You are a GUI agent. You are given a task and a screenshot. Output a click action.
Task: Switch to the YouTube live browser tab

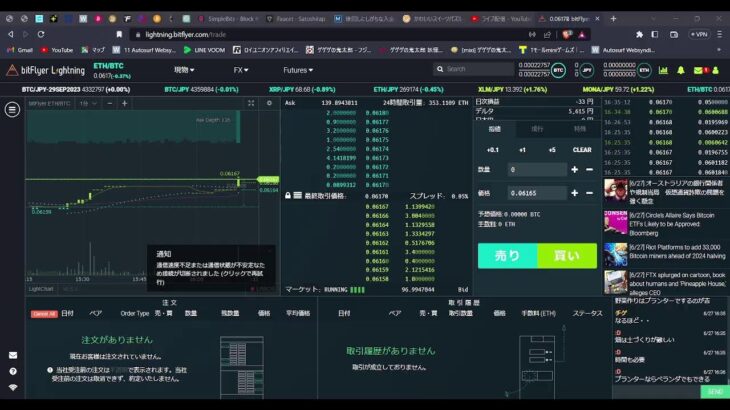[500, 19]
